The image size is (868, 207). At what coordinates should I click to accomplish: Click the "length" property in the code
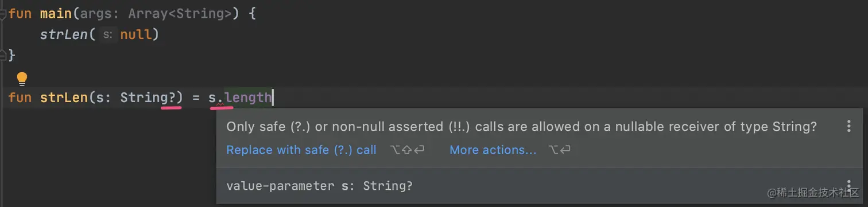[x=247, y=98]
